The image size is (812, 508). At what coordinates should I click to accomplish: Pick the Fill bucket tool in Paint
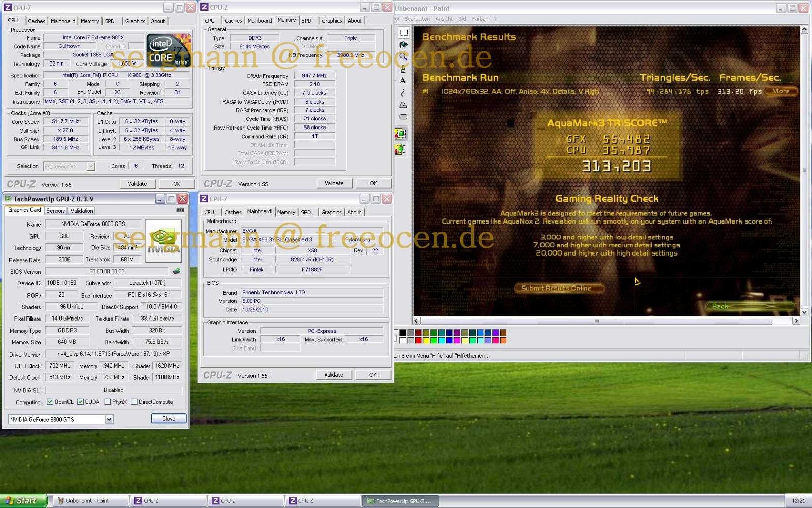coord(403,45)
